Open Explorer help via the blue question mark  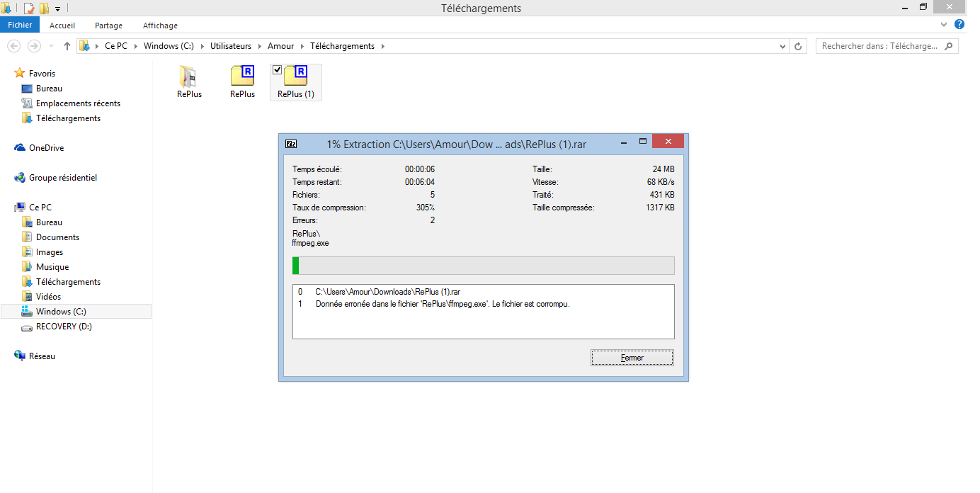point(959,25)
